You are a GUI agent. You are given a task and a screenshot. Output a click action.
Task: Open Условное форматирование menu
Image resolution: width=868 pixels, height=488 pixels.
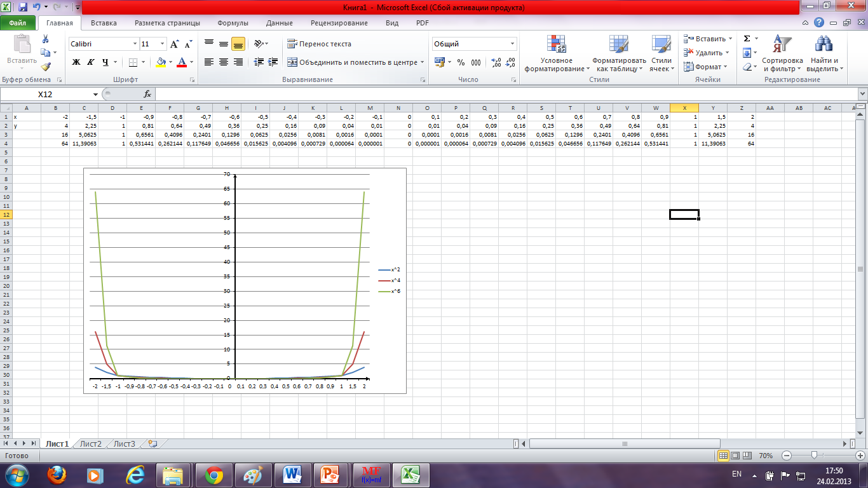[557, 53]
